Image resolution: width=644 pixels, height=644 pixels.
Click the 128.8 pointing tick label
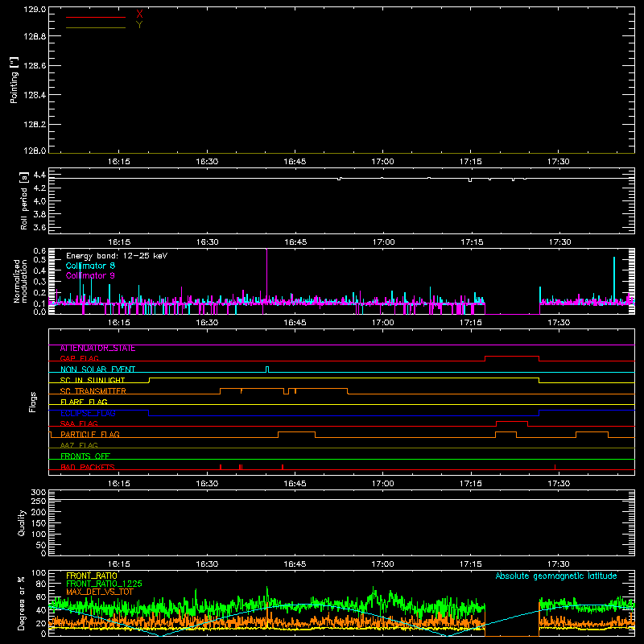pos(35,36)
